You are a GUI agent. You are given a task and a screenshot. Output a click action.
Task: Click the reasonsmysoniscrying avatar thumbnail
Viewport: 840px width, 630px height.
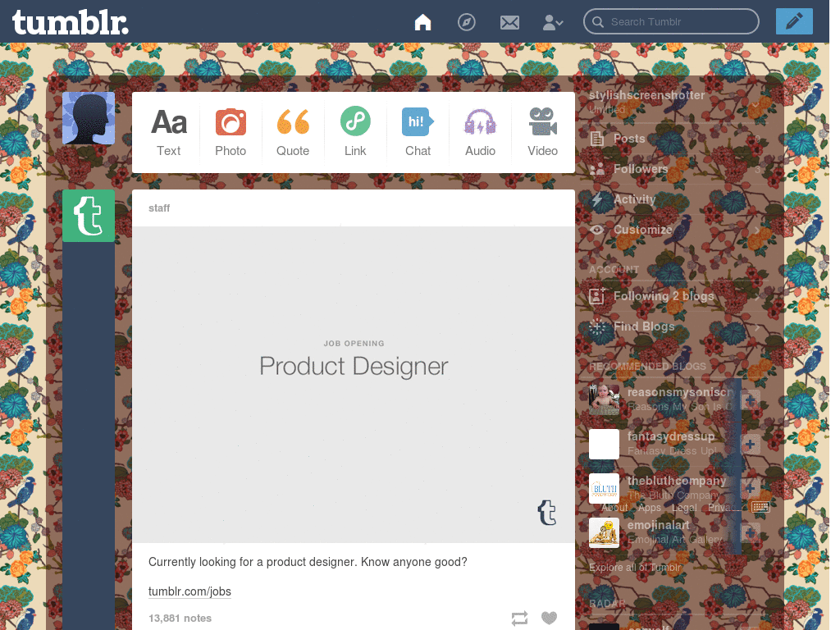coord(604,399)
